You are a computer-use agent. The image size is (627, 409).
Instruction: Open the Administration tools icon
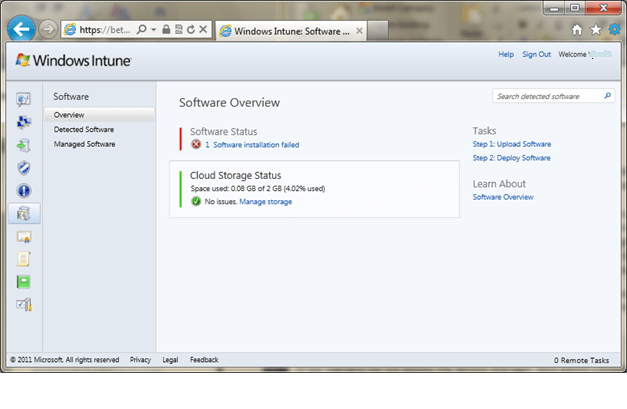tap(24, 304)
